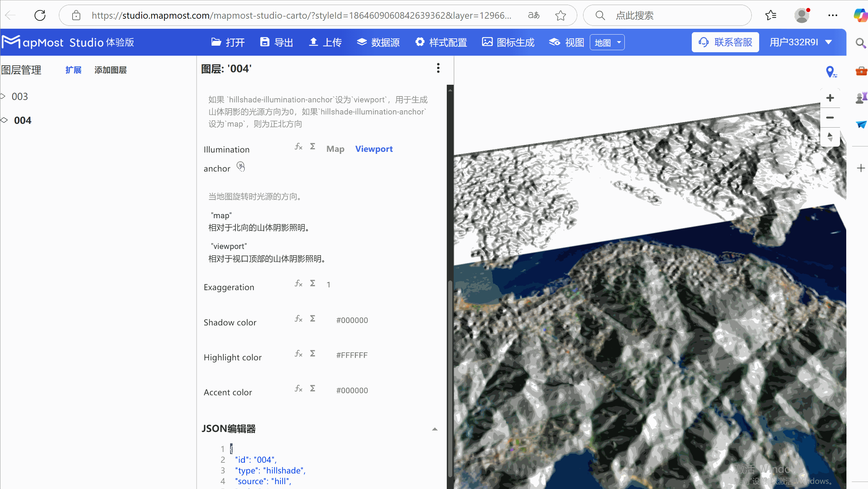This screenshot has height=489, width=868.
Task: Edit the Shadow color value #000000
Action: coord(352,320)
